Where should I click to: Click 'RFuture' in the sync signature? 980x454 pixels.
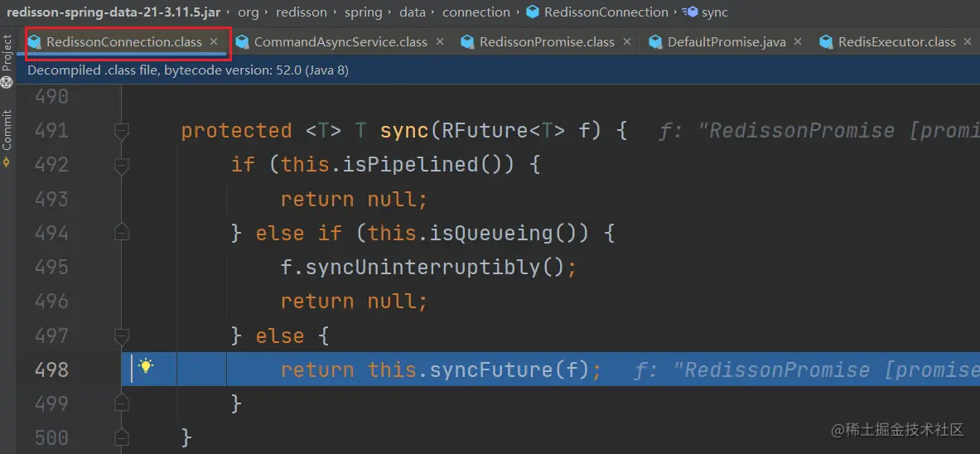(x=485, y=131)
